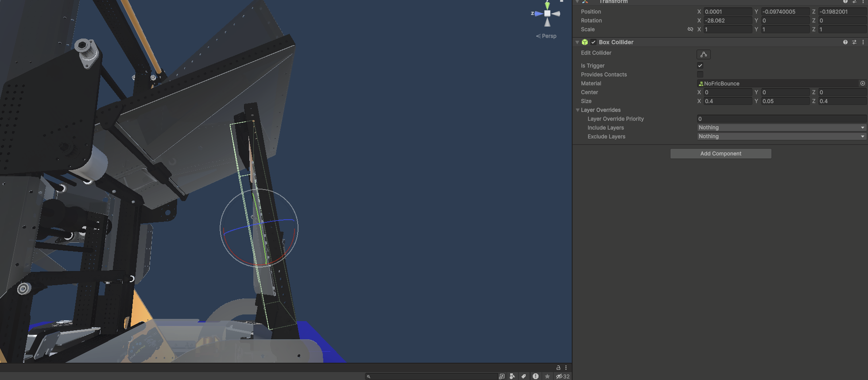
Task: Click the Position Y field -0.09740005
Action: (785, 12)
